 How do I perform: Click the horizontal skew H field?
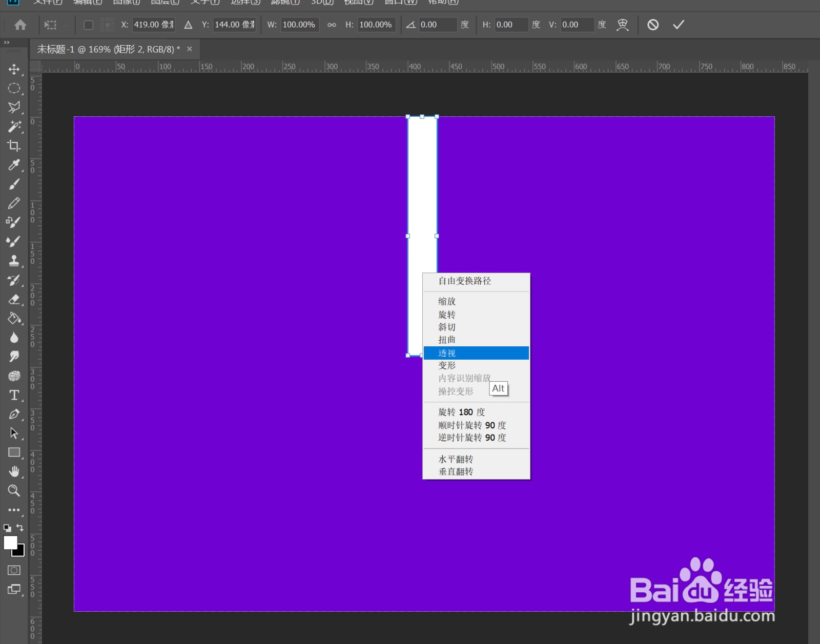pos(511,25)
